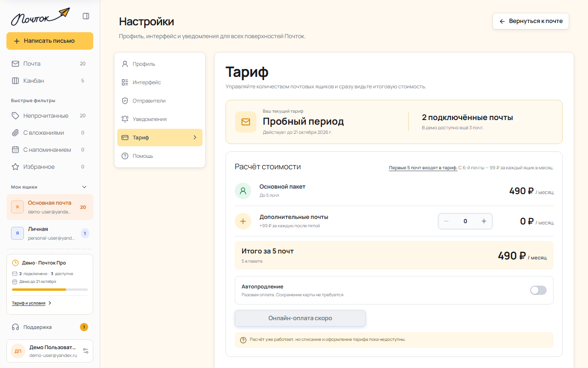588x368 pixels.
Task: Click the clock icon in Демо card
Action: 15,263
